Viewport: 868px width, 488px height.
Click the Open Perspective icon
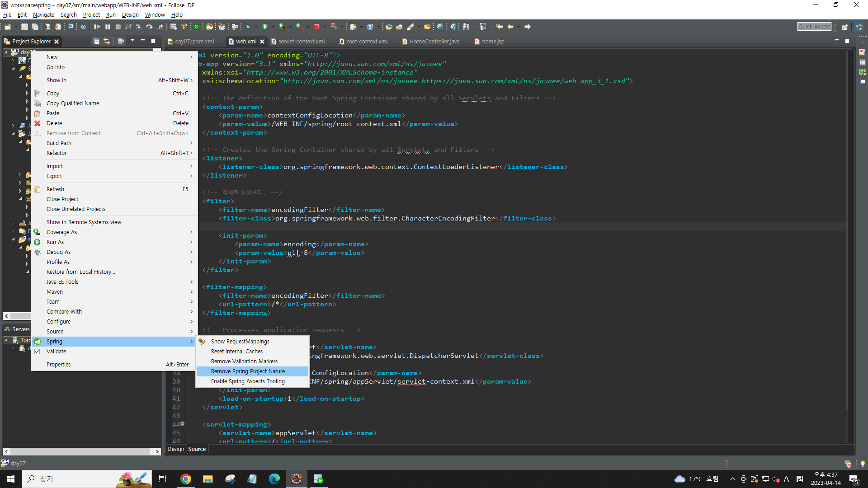[844, 27]
